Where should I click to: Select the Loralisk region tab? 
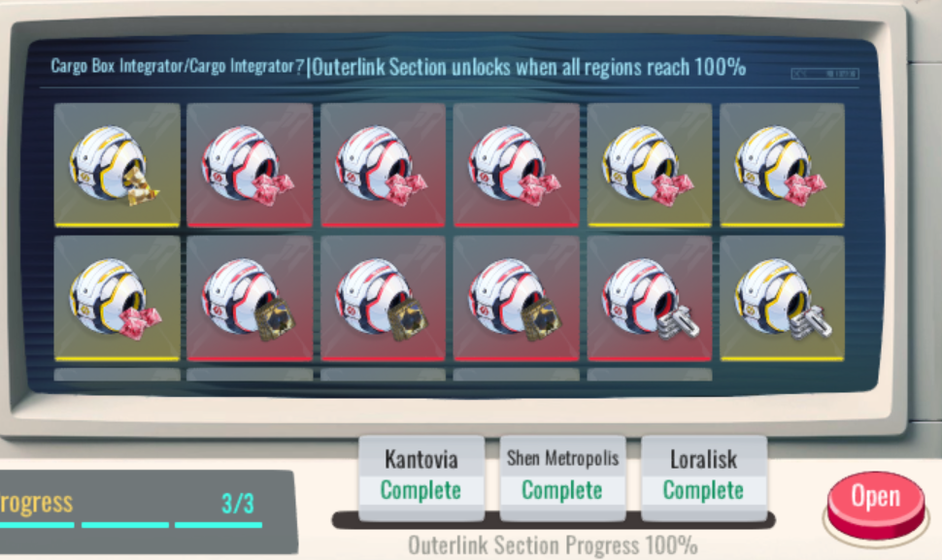point(703,476)
